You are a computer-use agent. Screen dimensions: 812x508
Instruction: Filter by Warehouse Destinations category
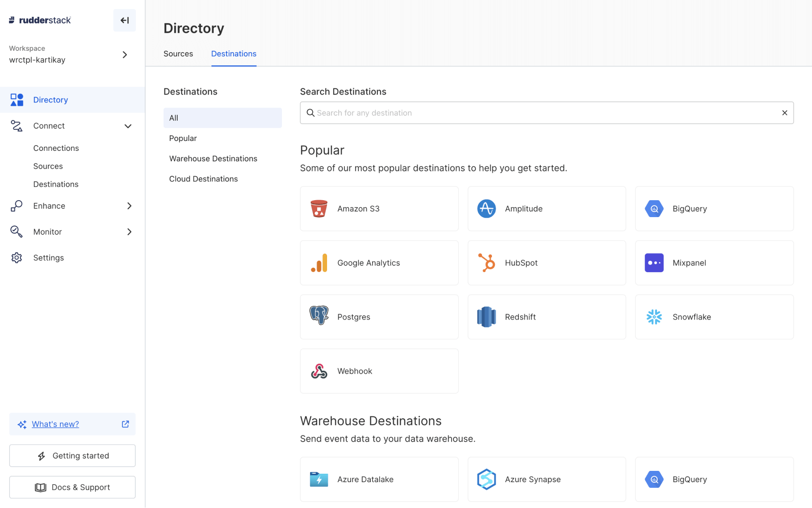point(213,158)
